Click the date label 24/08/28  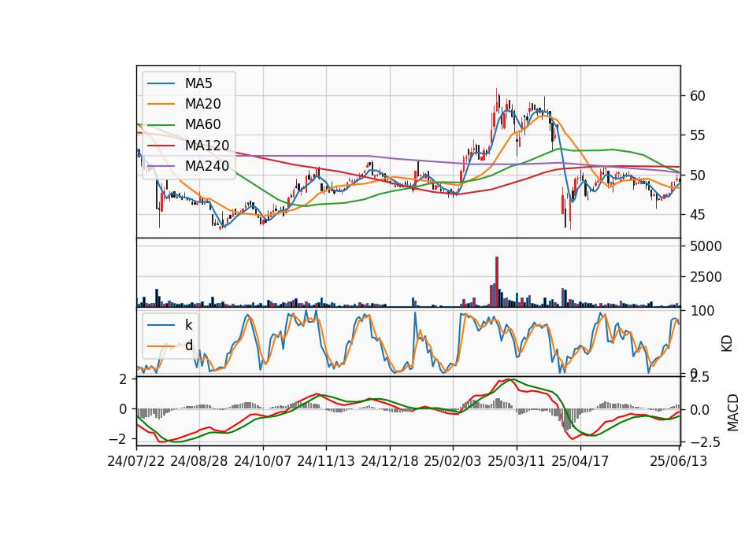pyautogui.click(x=199, y=461)
